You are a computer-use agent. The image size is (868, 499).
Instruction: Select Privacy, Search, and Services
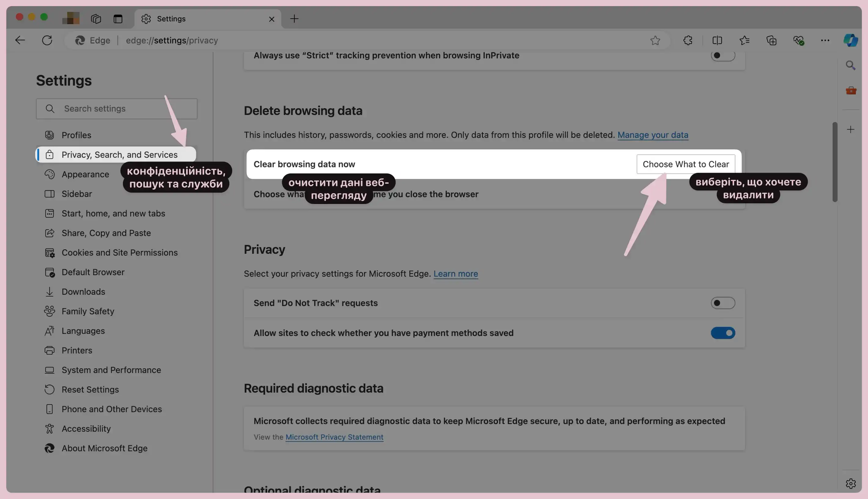(x=116, y=155)
